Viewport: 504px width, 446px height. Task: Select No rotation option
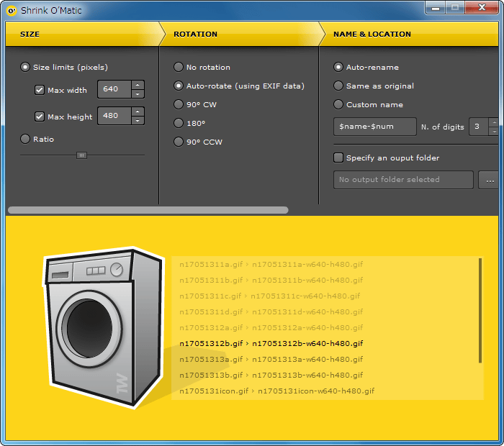179,67
